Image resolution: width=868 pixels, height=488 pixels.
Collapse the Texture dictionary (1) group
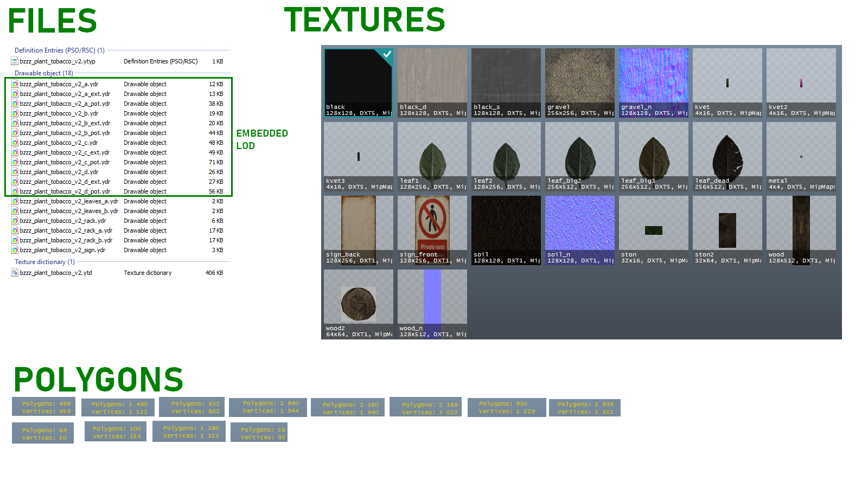tap(45, 262)
